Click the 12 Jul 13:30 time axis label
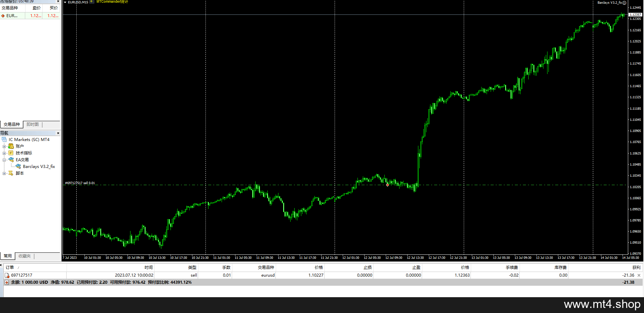The image size is (644, 313). point(415,257)
